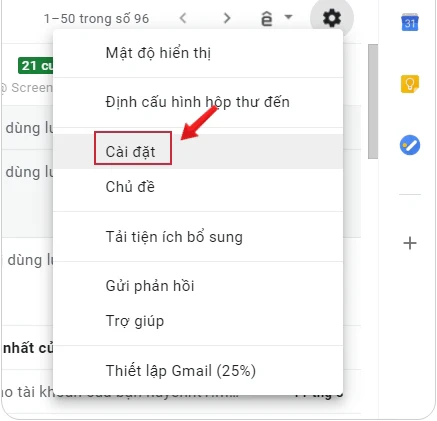The height and width of the screenshot is (421, 437).
Task: Expand input tools dropdown arrow
Action: coord(288,16)
